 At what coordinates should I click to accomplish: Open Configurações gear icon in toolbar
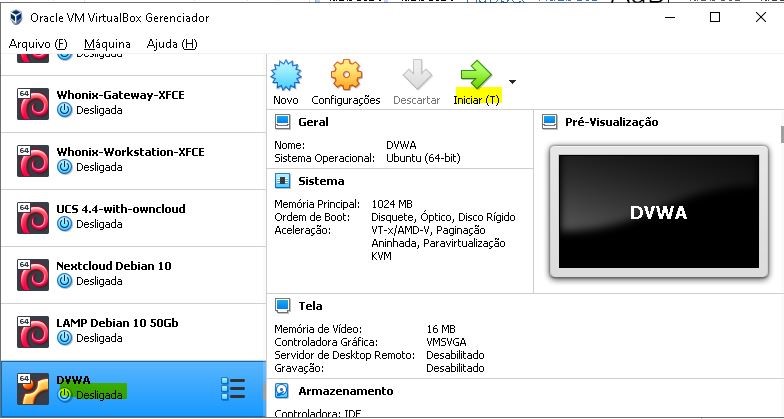coord(346,75)
